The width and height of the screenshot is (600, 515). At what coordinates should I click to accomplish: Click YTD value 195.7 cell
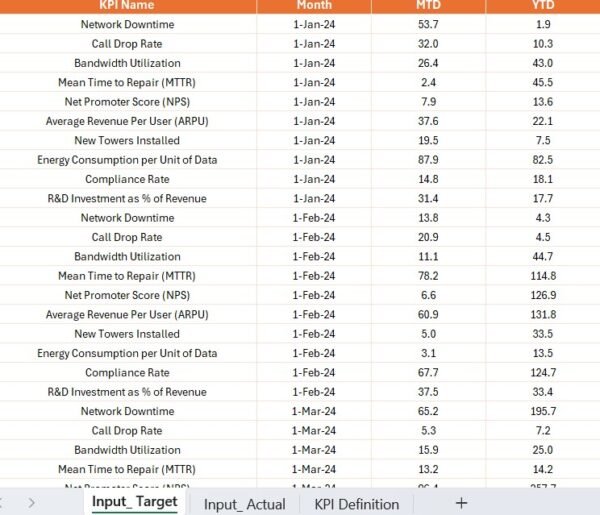pyautogui.click(x=543, y=412)
